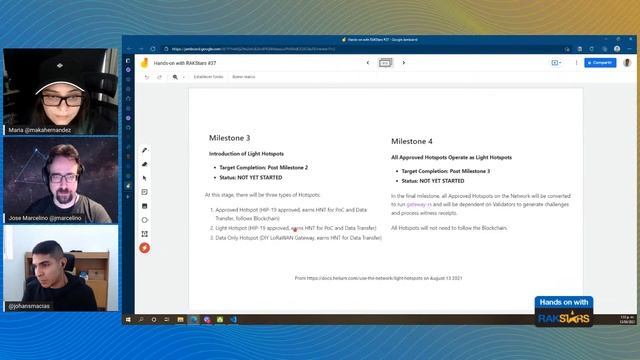This screenshot has width=640, height=360.
Task: Select the Pen tool in Jamboard toolbar
Action: 144,150
